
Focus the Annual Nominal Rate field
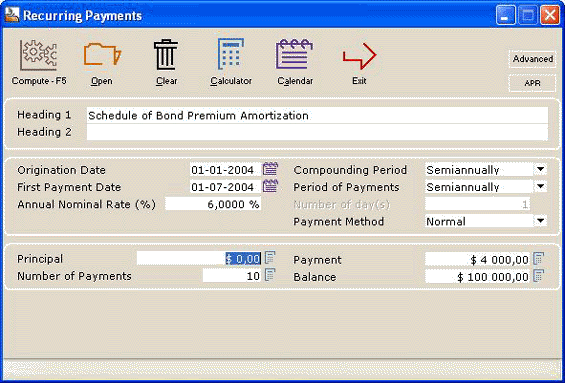[x=213, y=204]
